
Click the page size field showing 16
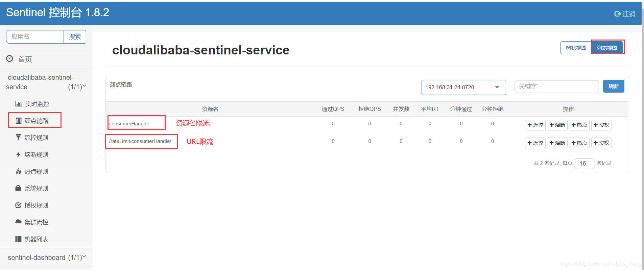584,163
